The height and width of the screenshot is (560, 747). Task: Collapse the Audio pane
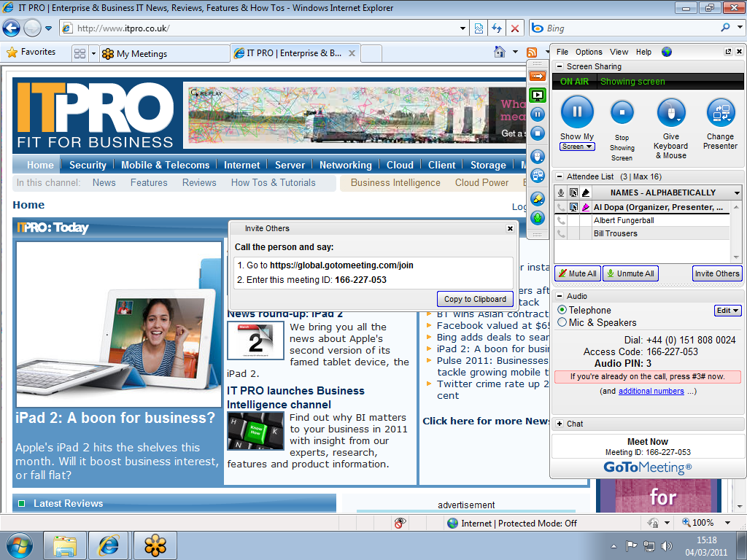point(560,296)
